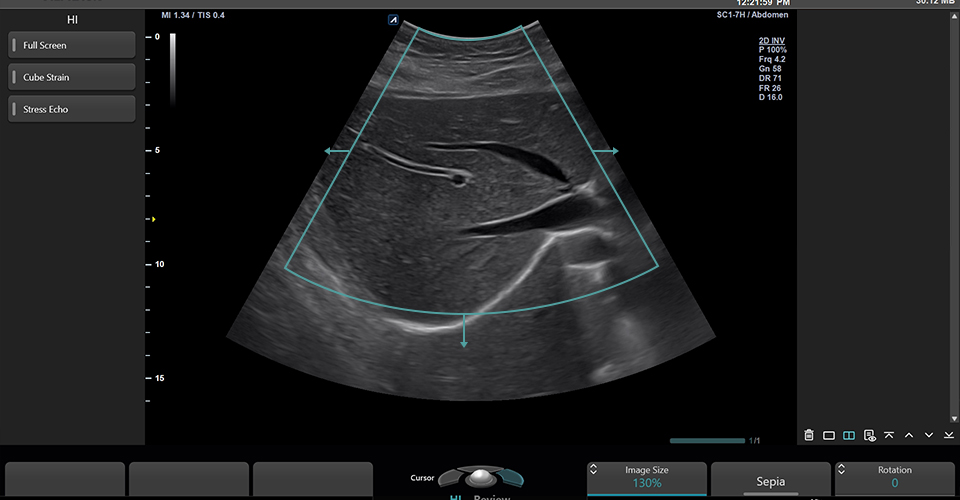This screenshot has width=960, height=500.
Task: Toggle the Stress Echo option
Action: pos(71,109)
